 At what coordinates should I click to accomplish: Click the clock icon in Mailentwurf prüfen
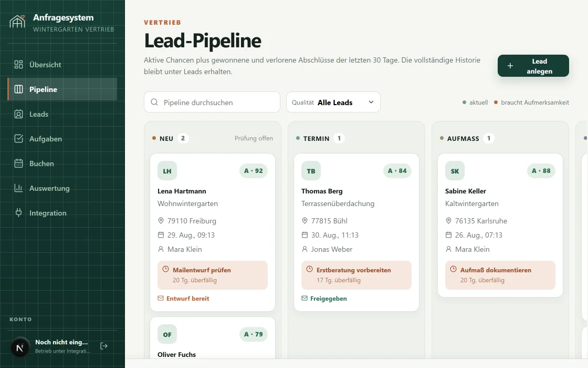coord(165,269)
